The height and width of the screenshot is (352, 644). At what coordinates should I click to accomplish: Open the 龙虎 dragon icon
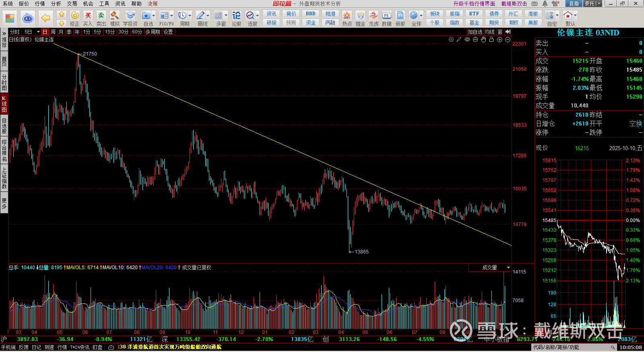[374, 19]
